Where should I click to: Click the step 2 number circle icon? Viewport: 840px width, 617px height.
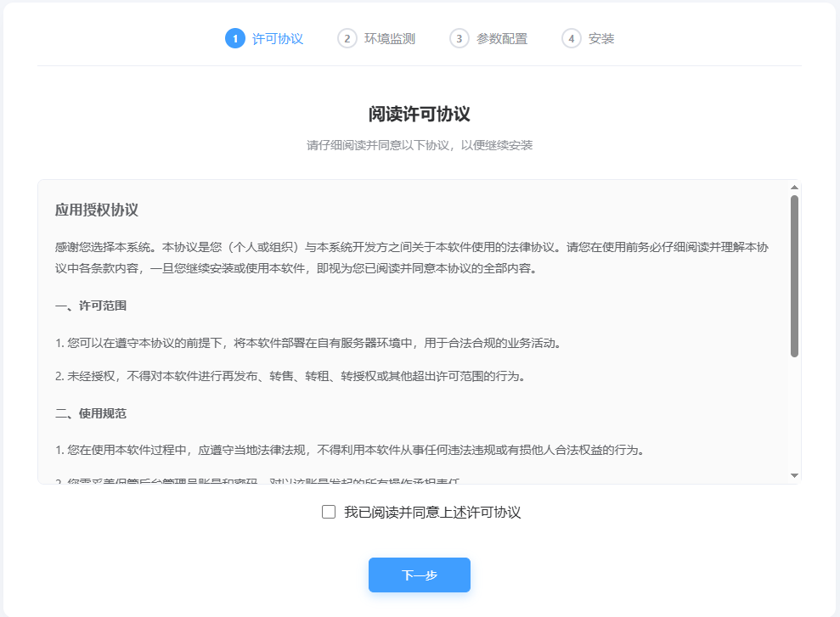coord(347,38)
